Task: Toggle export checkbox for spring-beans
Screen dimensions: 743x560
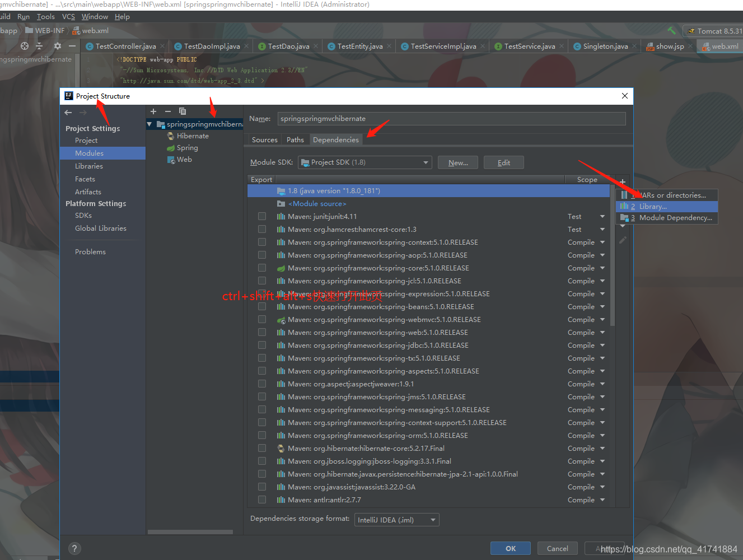Action: [262, 306]
